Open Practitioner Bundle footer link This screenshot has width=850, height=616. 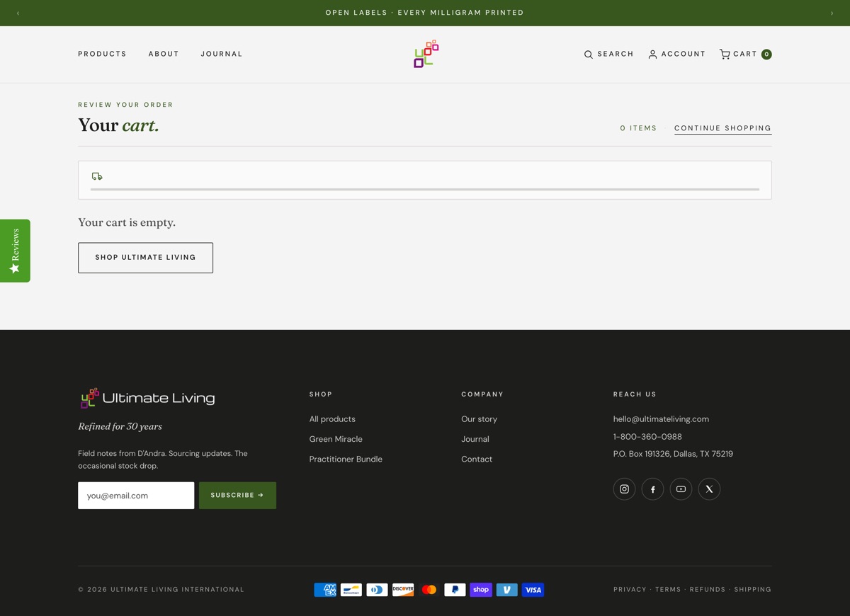[346, 459]
